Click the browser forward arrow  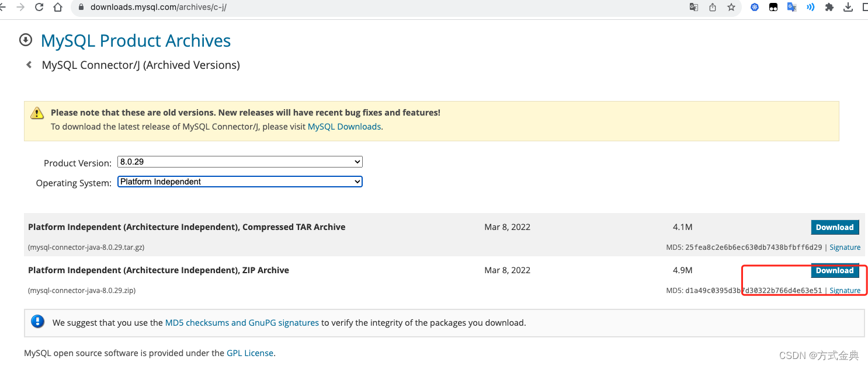[x=20, y=8]
